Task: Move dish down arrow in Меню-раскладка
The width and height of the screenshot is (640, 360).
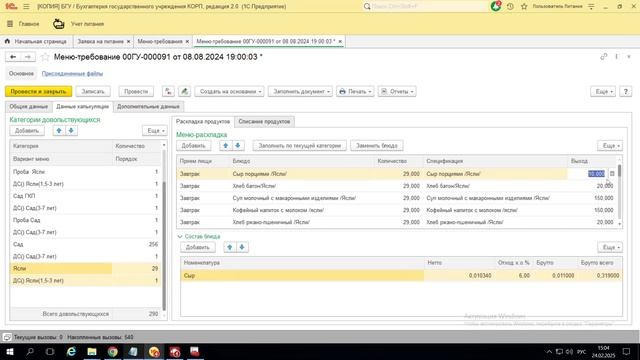Action: 238,146
